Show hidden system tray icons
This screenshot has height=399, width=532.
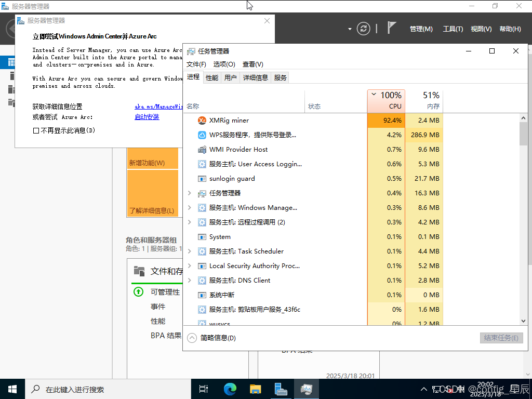pyautogui.click(x=424, y=389)
